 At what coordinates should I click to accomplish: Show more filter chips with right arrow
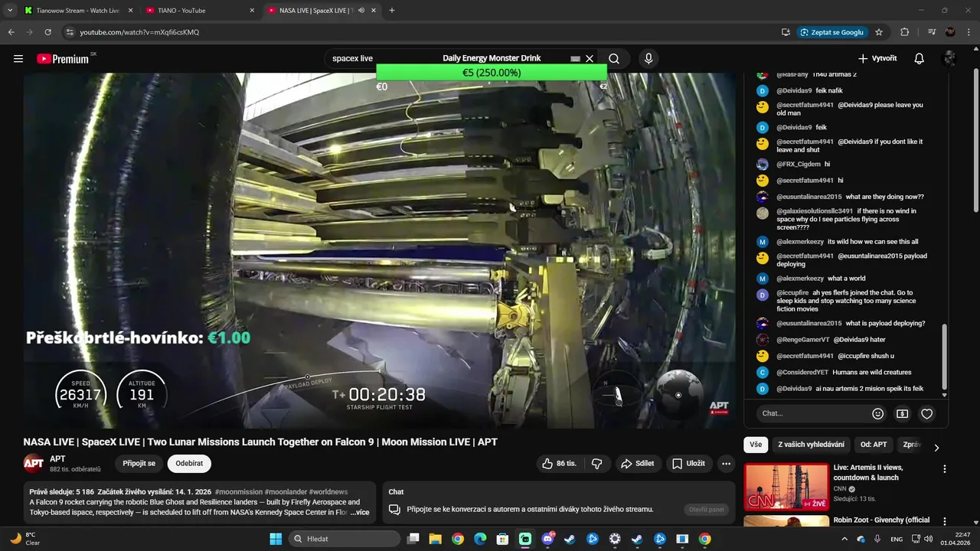point(936,448)
